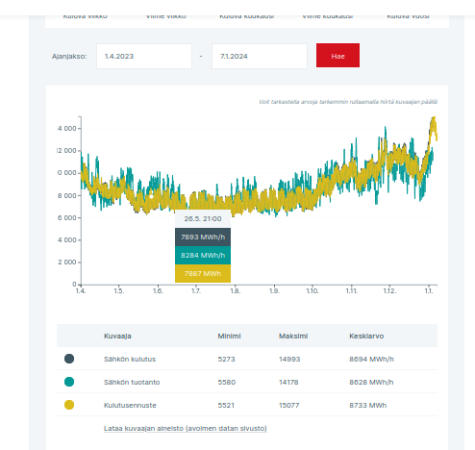This screenshot has width=475, height=450.
Task: Choose the Kuluva kuukausi period tab
Action: (x=247, y=16)
